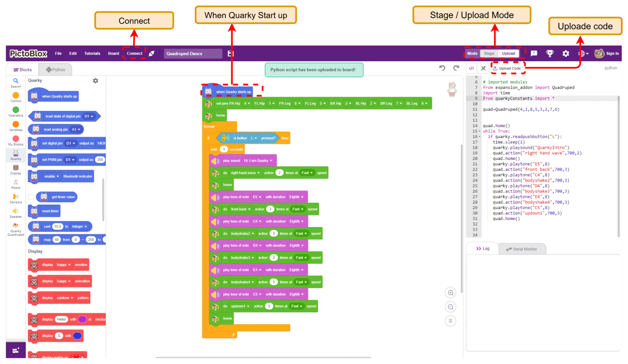This screenshot has height=364, width=628.
Task: Reset the workspace zoom
Action: (450, 321)
